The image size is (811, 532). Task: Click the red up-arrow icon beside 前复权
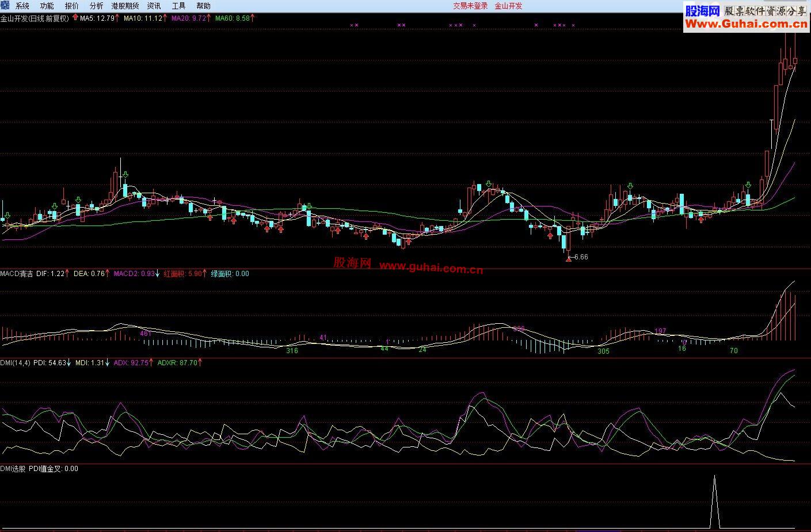click(75, 18)
